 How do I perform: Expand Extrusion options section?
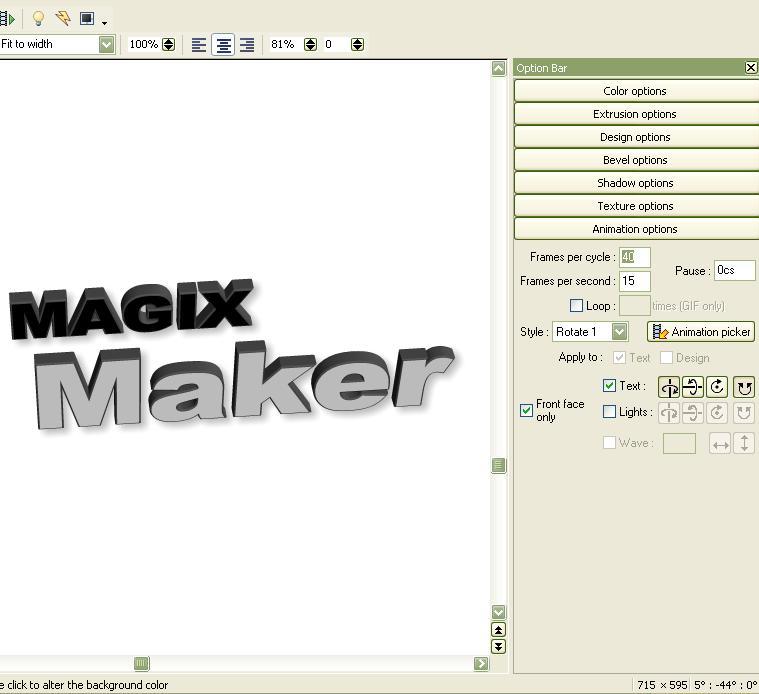(636, 114)
